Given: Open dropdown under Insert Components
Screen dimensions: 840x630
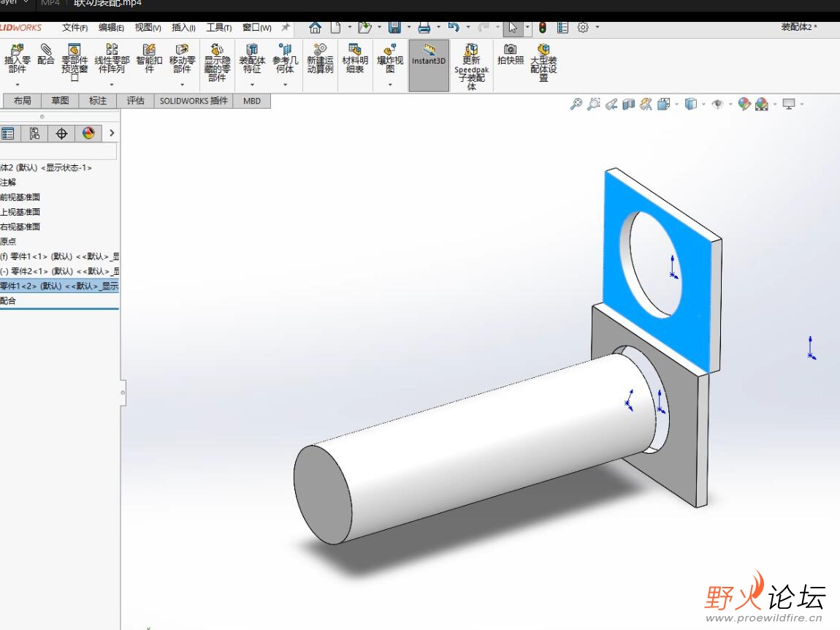Looking at the screenshot, I should click(x=17, y=85).
